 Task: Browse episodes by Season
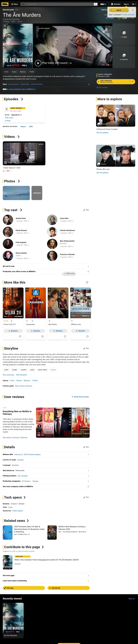(23, 127)
